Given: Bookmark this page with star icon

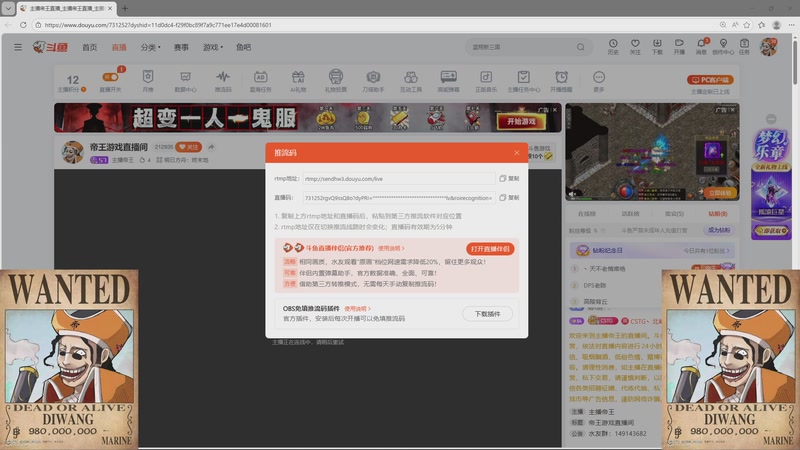Looking at the screenshot, I should (747, 24).
